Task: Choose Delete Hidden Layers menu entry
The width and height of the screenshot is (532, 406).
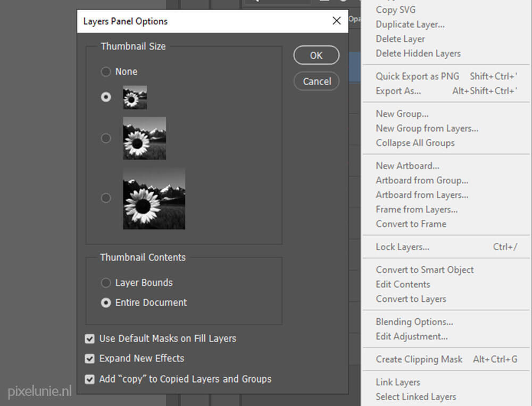Action: (418, 54)
